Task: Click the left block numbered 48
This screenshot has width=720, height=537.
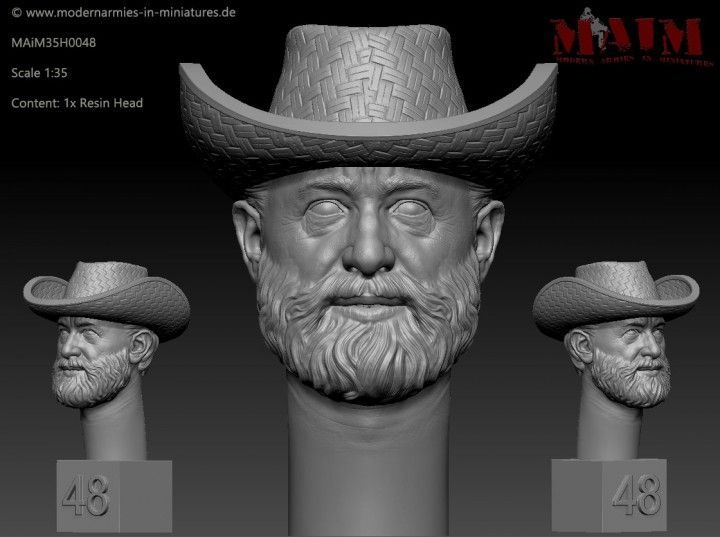Action: [87, 494]
